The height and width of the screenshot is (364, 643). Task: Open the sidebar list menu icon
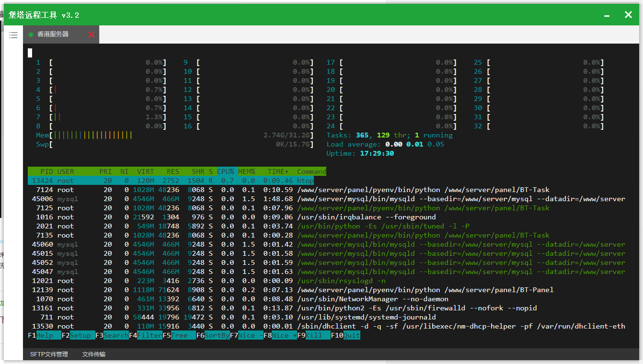tap(13, 35)
